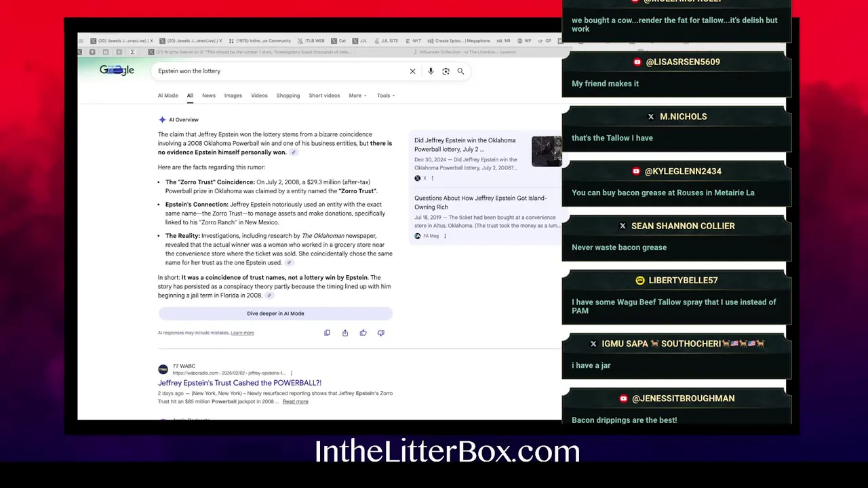Click inside the 'Epstein won the lottery' search field
Image resolution: width=868 pixels, height=488 pixels.
[278, 71]
